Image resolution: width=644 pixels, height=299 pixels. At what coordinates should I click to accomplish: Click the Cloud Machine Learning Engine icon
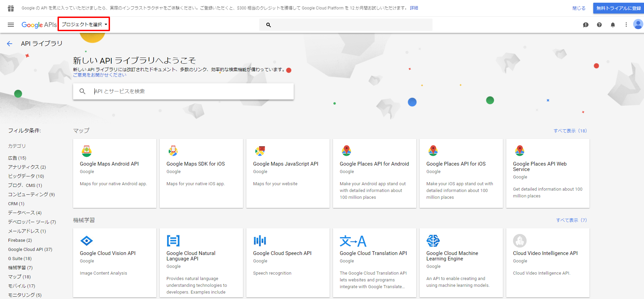coord(433,241)
